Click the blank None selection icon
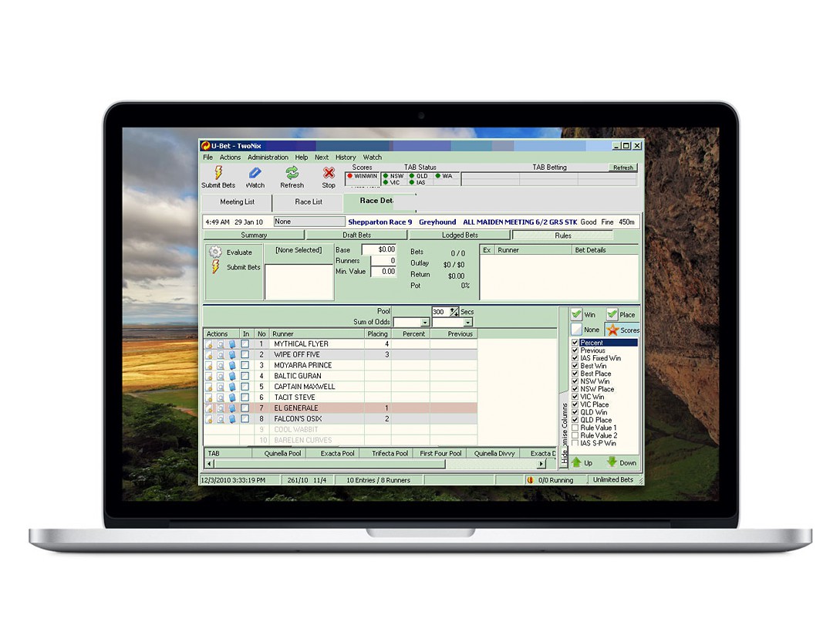The height and width of the screenshot is (626, 840). [576, 329]
